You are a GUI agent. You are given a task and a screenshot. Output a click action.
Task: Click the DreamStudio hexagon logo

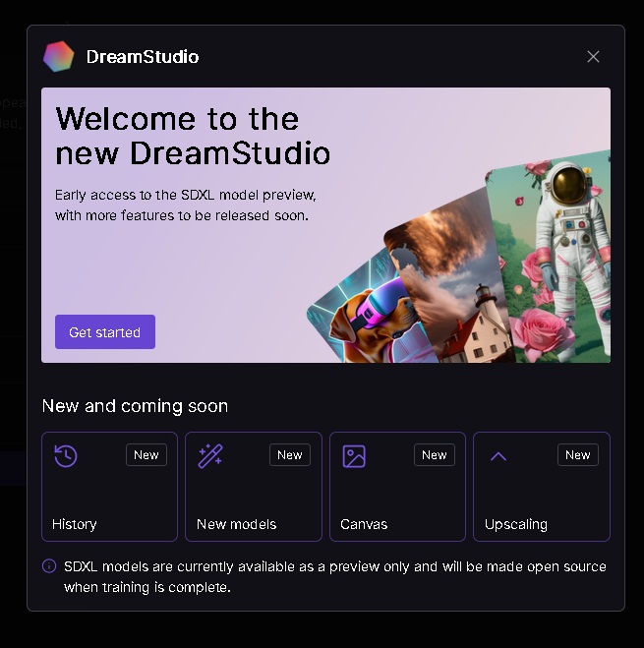click(x=59, y=57)
